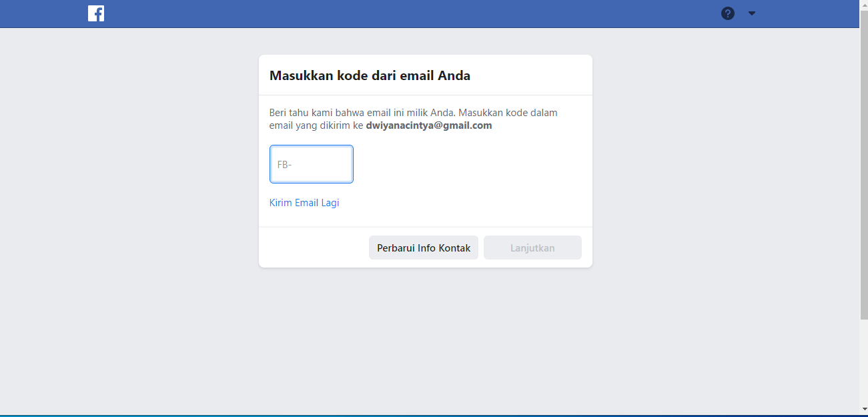Click the scrollbar track below the thumb
This screenshot has height=417, width=868.
click(863, 367)
